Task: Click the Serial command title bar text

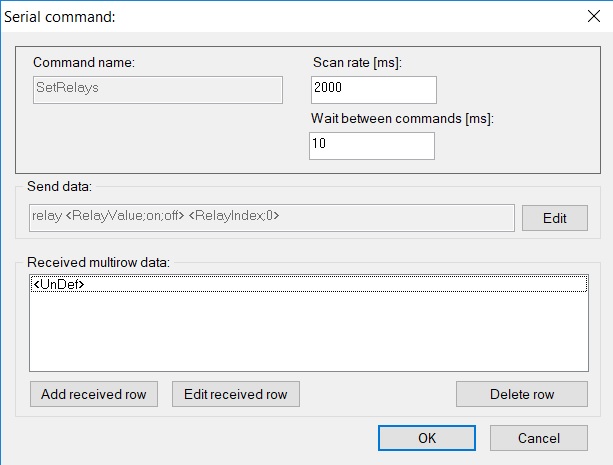Action: tap(60, 17)
